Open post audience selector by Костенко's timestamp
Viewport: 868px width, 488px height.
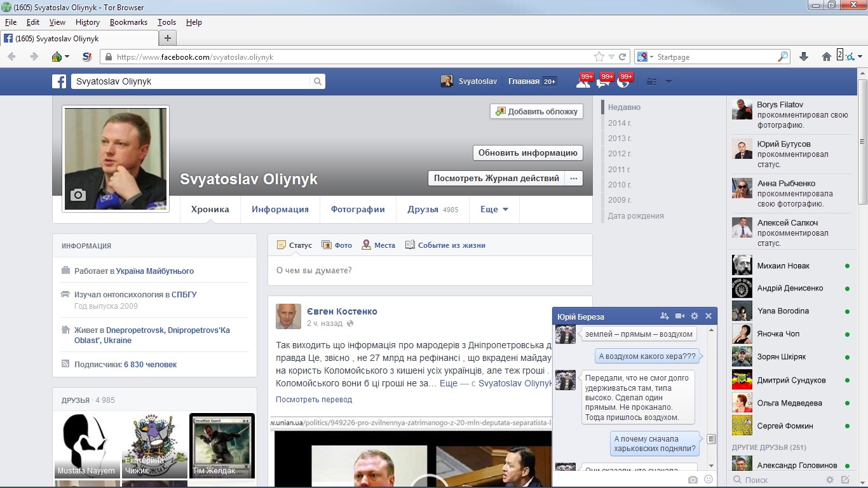349,323
